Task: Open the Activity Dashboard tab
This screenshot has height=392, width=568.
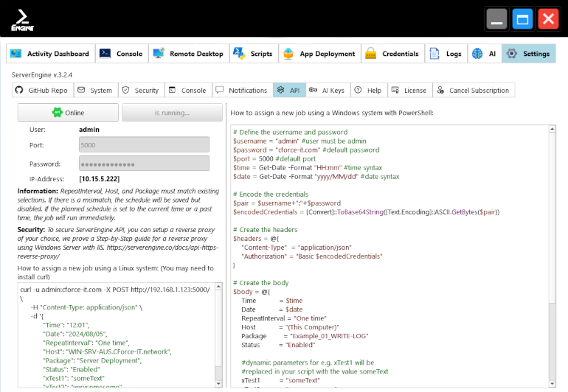Action: tap(51, 54)
